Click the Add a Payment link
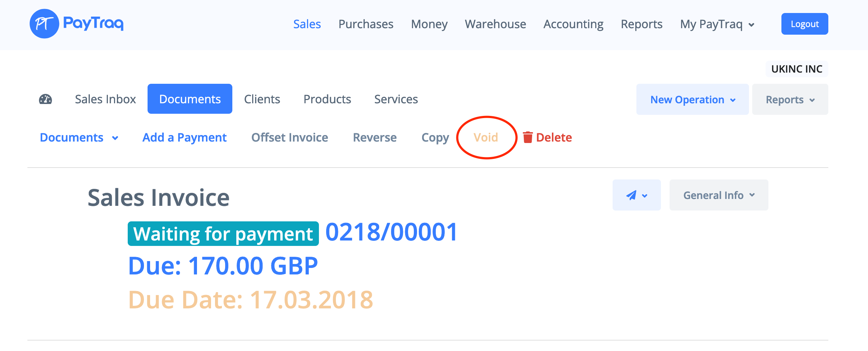This screenshot has width=868, height=351. point(184,138)
